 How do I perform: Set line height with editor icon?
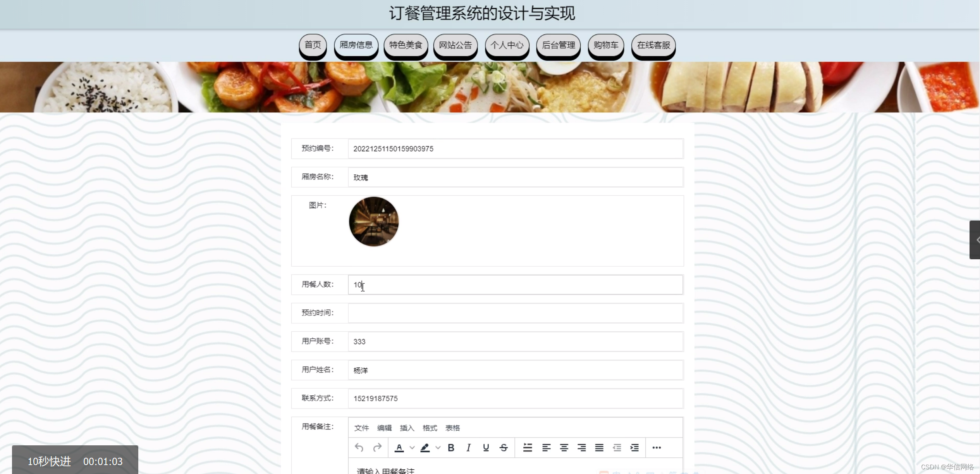click(x=527, y=448)
